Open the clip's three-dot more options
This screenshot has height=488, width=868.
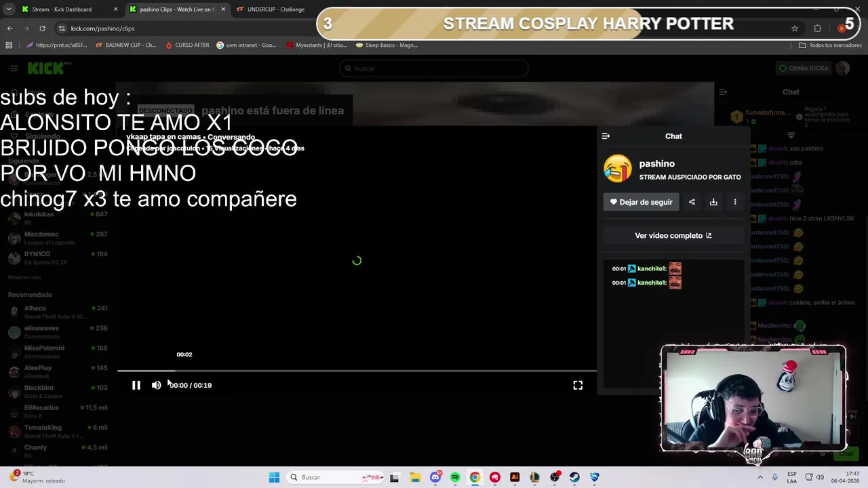(x=735, y=202)
